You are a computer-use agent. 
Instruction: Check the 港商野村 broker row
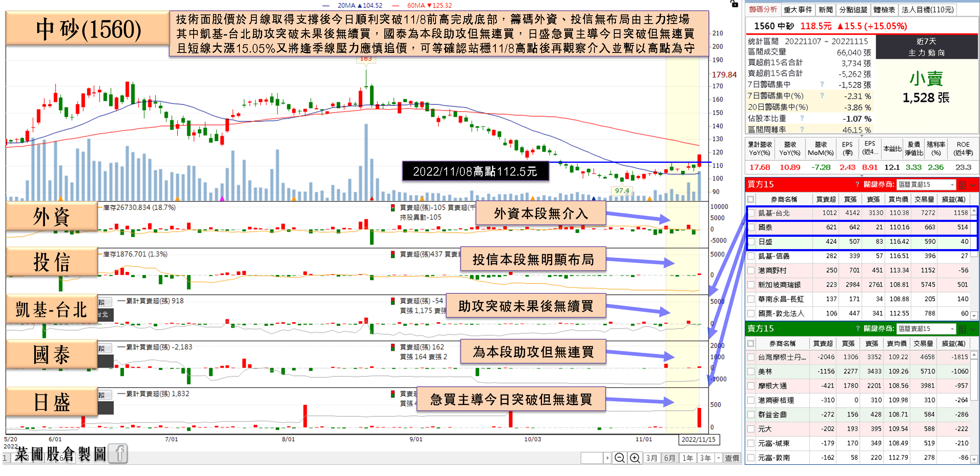[751, 271]
